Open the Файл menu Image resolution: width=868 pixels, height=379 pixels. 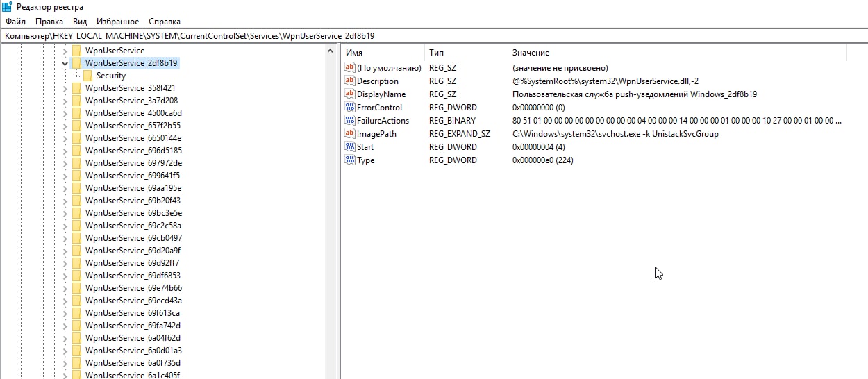point(15,22)
